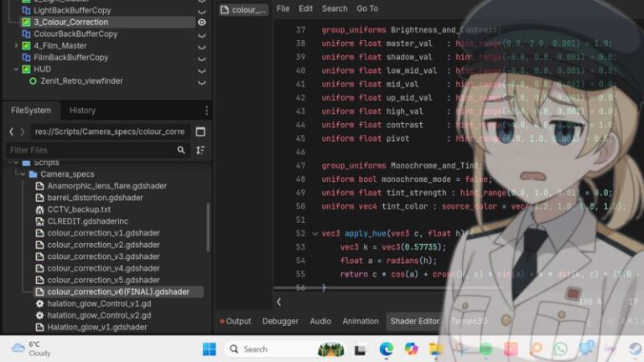Toggle visibility of 4_Film_Master node
Image resolution: width=644 pixels, height=362 pixels.
[201, 46]
